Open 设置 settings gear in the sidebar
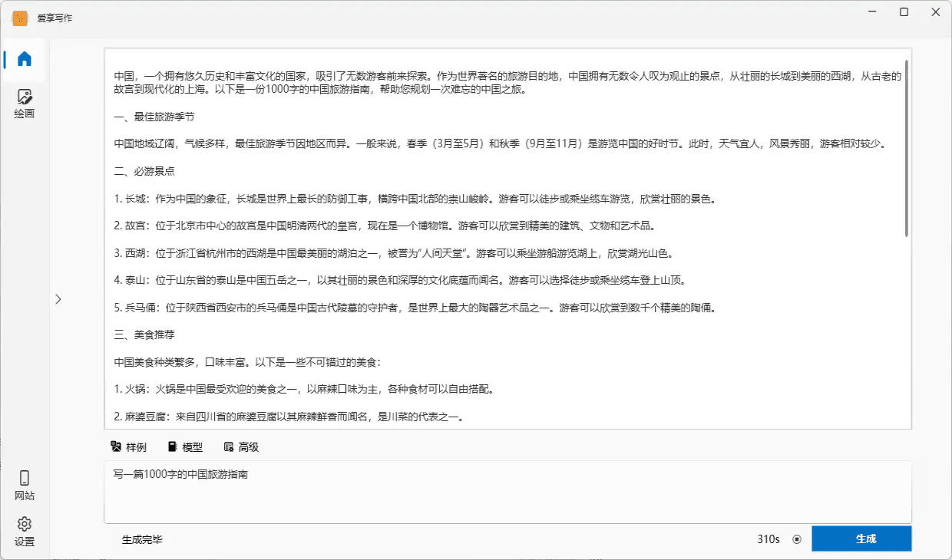 pos(25,532)
